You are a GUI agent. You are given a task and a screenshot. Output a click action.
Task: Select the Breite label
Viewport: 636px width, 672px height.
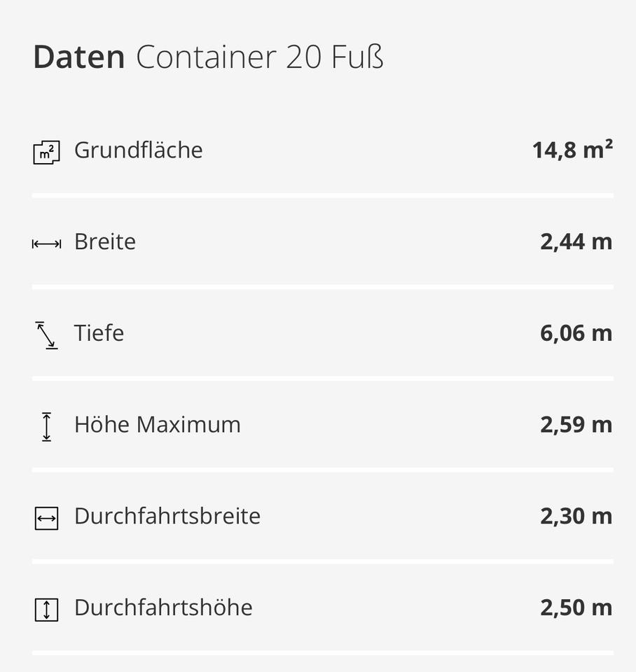coord(105,241)
